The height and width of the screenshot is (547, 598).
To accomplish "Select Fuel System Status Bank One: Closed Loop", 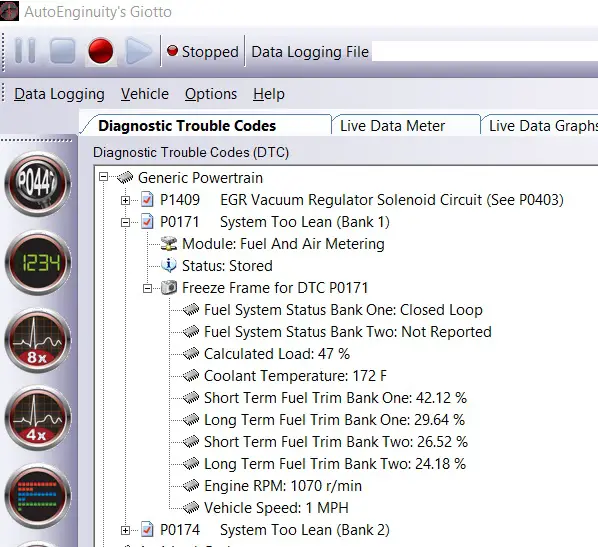I will [x=343, y=310].
